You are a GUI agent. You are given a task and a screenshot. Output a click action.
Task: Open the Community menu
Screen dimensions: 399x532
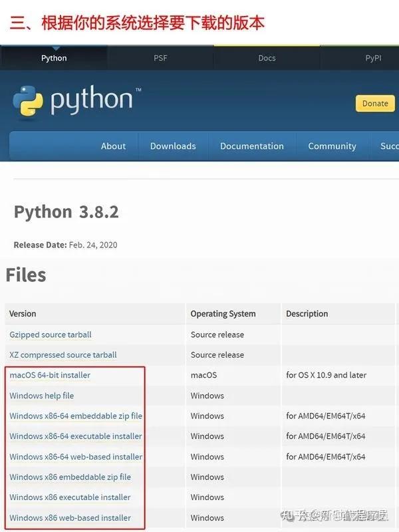click(x=332, y=146)
